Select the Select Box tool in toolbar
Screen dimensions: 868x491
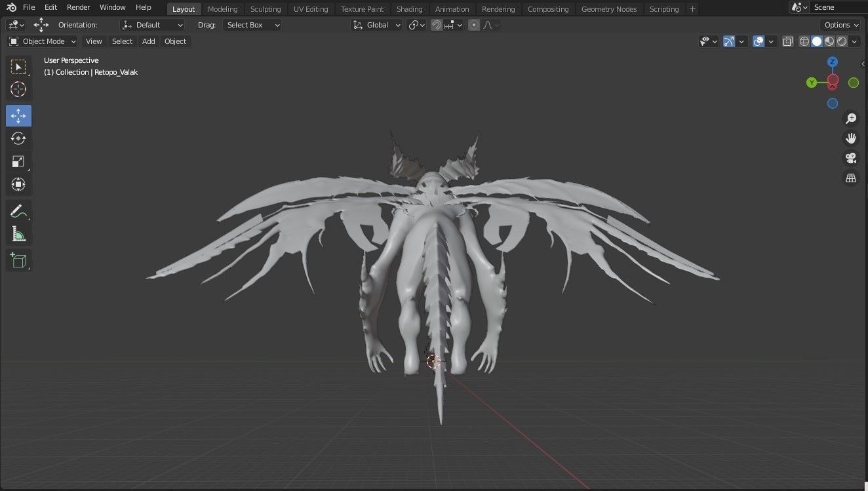pyautogui.click(x=18, y=67)
